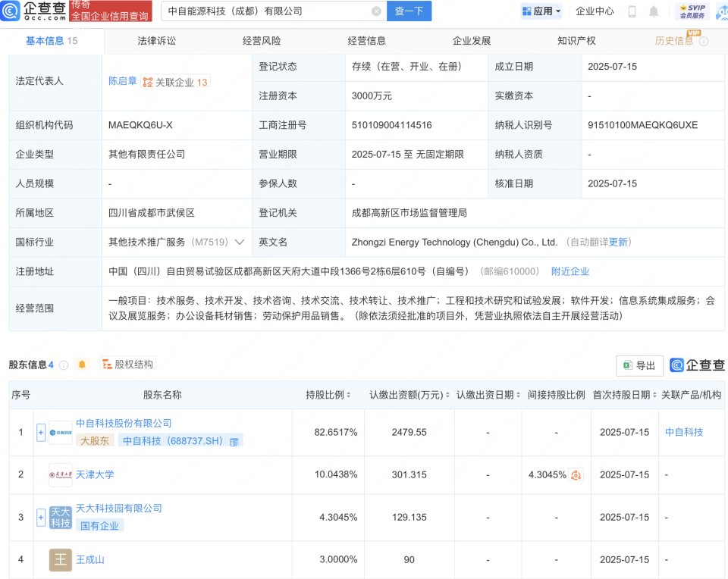Switch to 经营风险 tab

(x=262, y=41)
